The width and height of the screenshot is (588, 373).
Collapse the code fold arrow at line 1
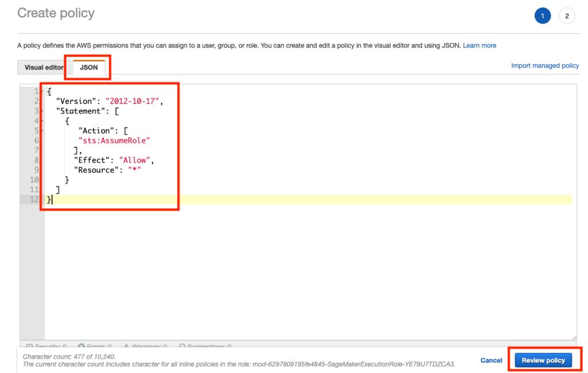42,91
